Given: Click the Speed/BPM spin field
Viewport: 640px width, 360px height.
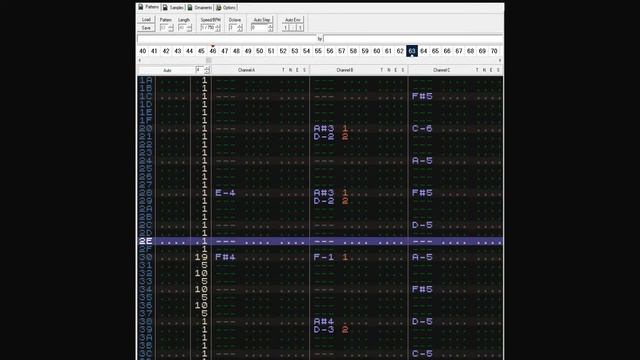Looking at the screenshot, I should pyautogui.click(x=210, y=28).
